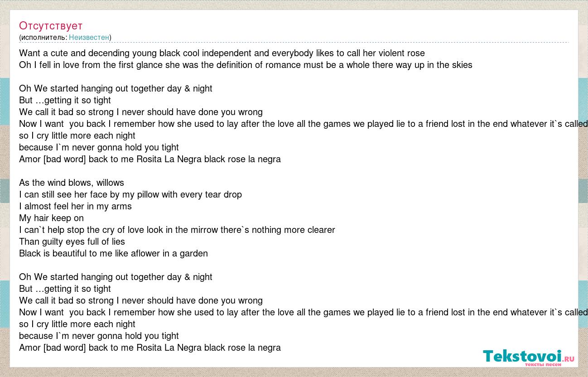This screenshot has height=377, width=588.
Task: Click the исполнитель label text
Action: point(43,38)
